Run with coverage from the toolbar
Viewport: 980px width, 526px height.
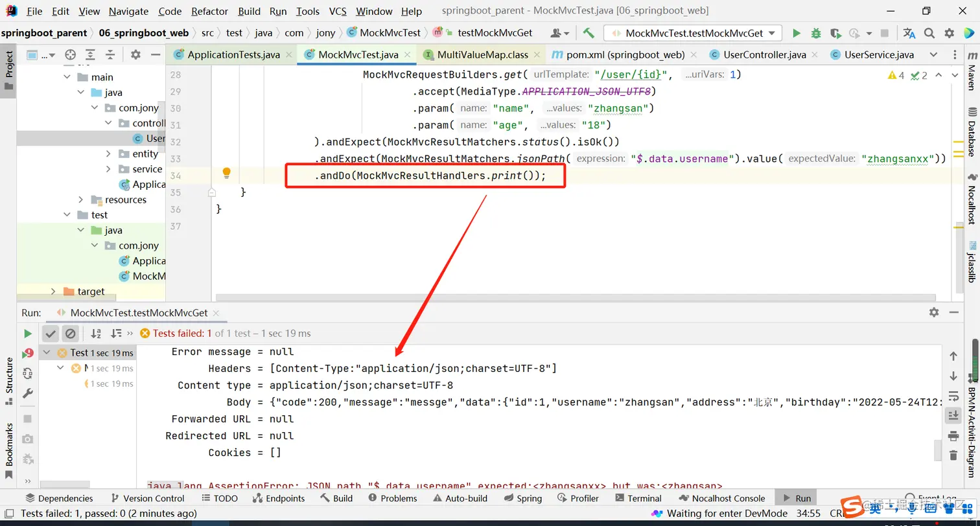pos(835,33)
